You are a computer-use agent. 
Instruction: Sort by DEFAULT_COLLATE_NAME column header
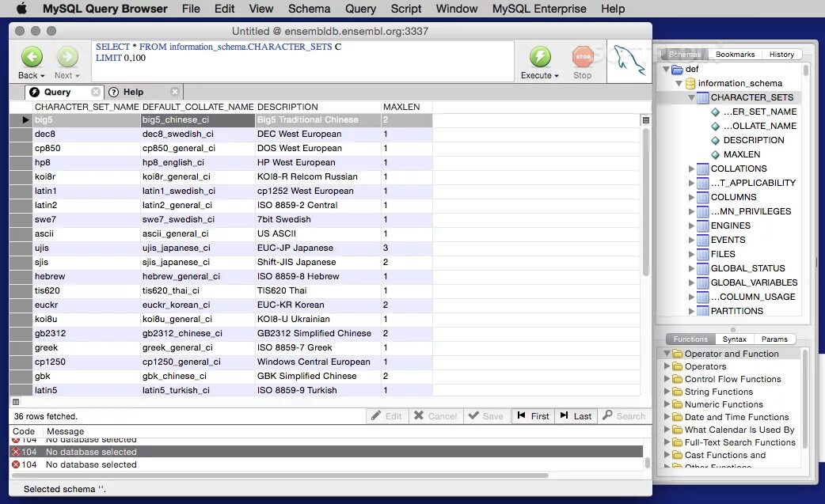pyautogui.click(x=198, y=107)
